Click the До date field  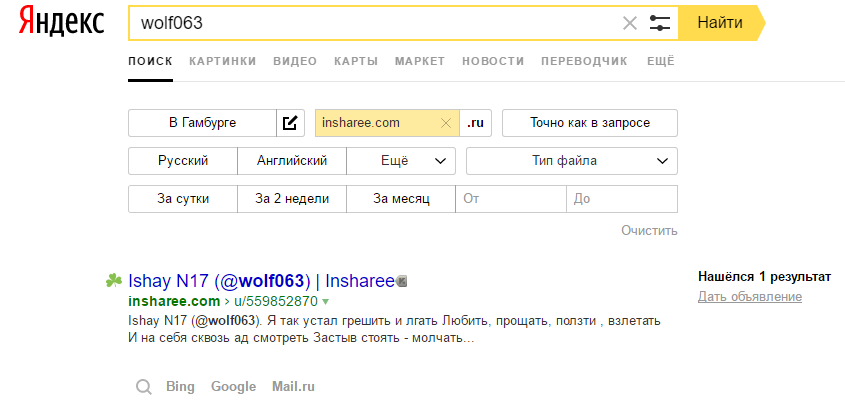click(622, 199)
